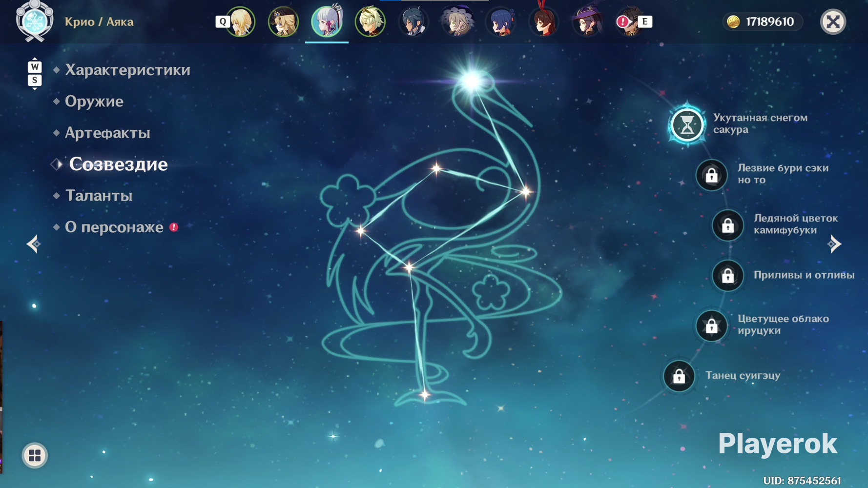
Task: Select the highlighted Ayaka portrait
Action: (327, 20)
